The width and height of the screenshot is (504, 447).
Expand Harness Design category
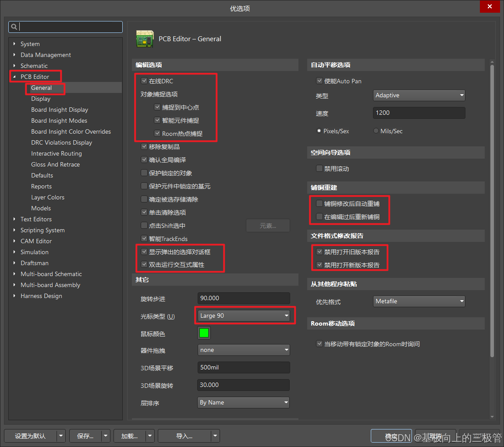tap(14, 296)
